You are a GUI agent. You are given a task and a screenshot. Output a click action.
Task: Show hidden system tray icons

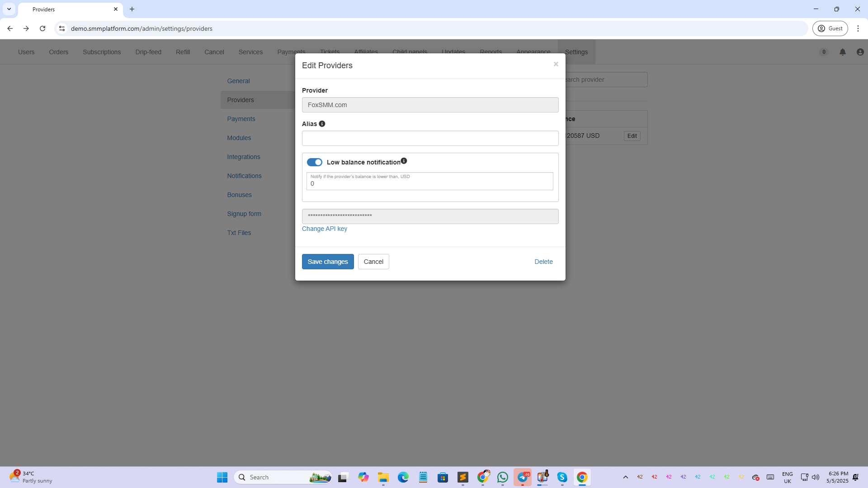pyautogui.click(x=625, y=477)
